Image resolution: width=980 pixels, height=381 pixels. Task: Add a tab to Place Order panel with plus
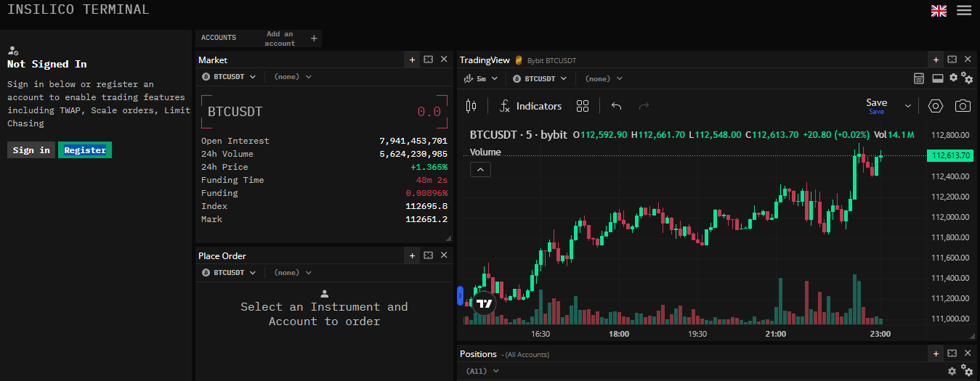pos(412,255)
